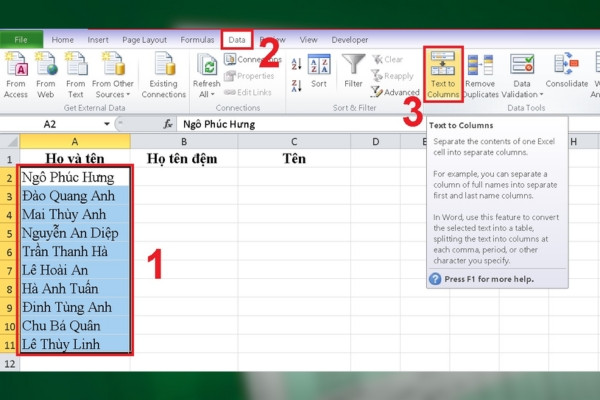Open the Sort dialog

319,71
